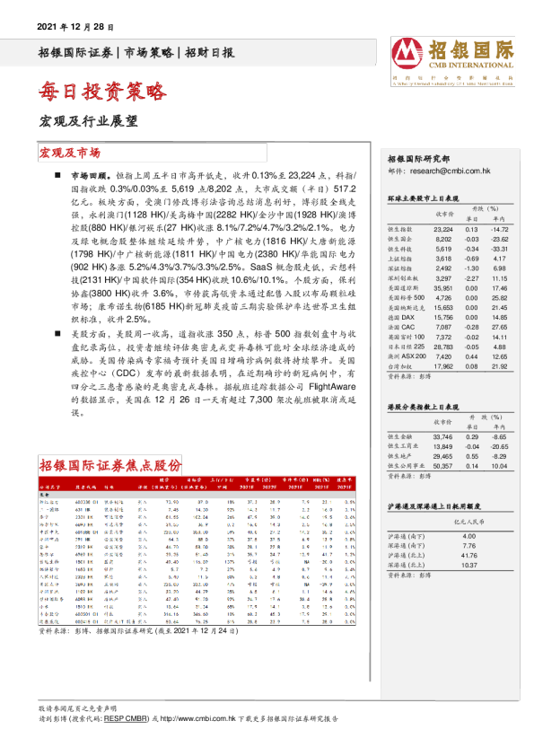The height and width of the screenshot is (756, 534).
Task: Select the 美国道琼斯 value 35,951
Action: 443,288
